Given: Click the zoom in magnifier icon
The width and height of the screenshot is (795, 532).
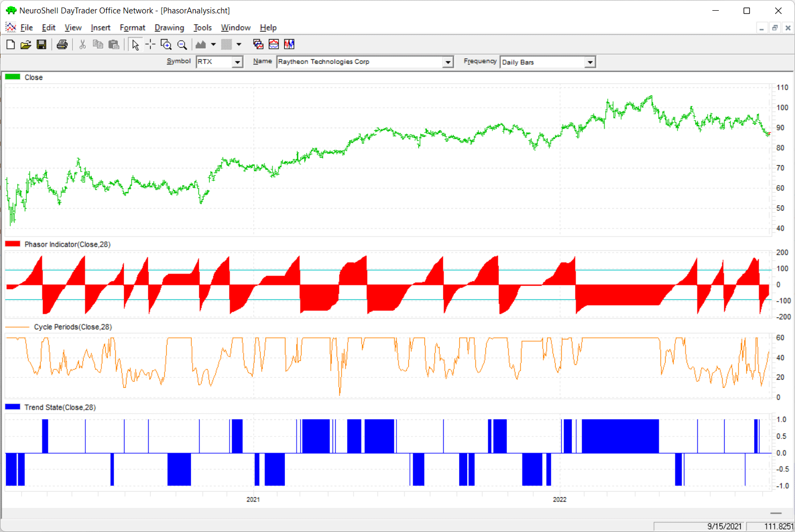Looking at the screenshot, I should pyautogui.click(x=166, y=45).
